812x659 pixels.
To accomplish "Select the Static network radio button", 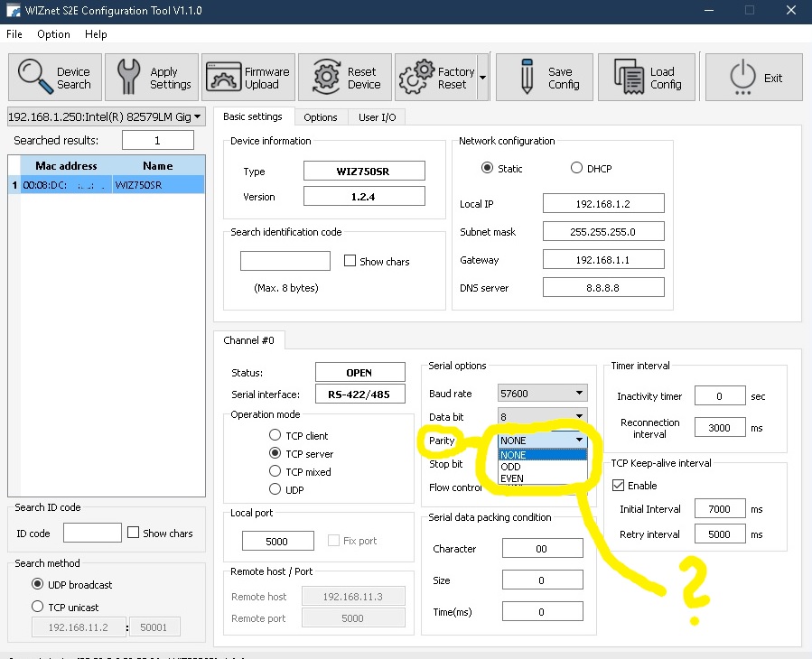I will (x=487, y=168).
